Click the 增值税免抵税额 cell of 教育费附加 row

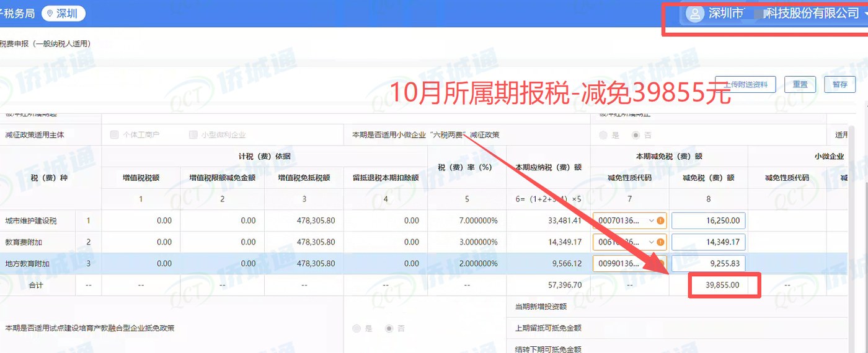[304, 242]
